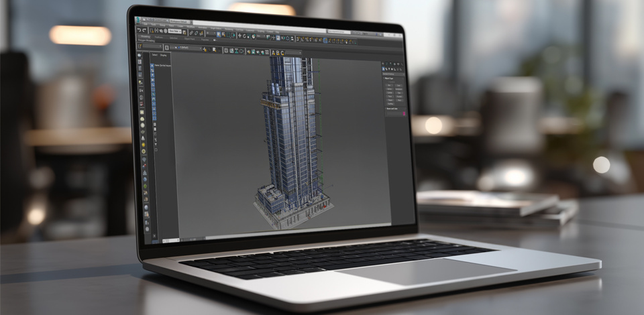Viewport: 644px width, 315px height.
Task: Switch to the Freeform ribbon tab
Action: tap(158, 37)
